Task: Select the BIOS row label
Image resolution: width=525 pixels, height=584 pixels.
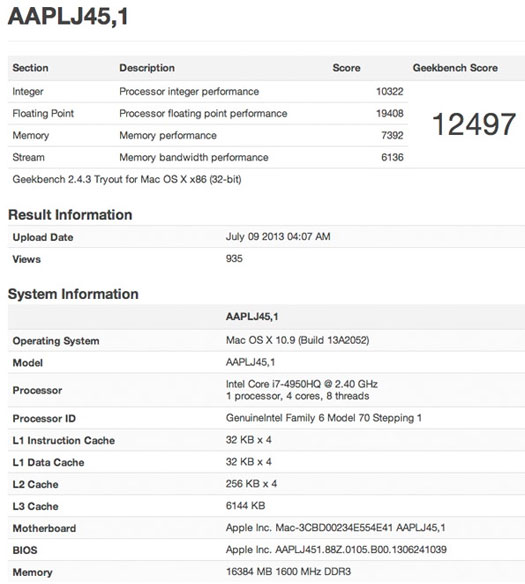Action: click(25, 550)
